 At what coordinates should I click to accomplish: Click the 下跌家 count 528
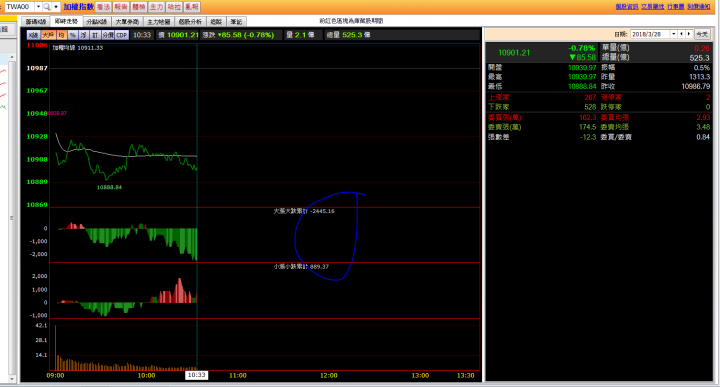pos(590,107)
